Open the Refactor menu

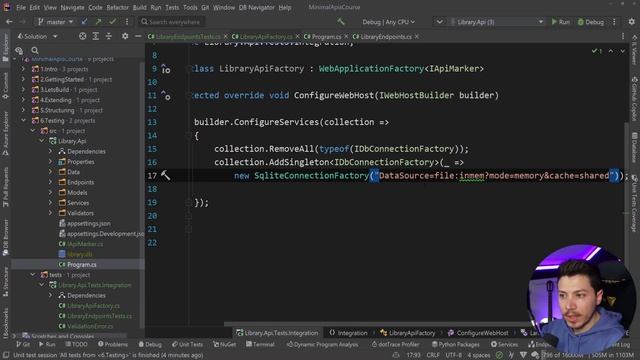click(x=118, y=7)
